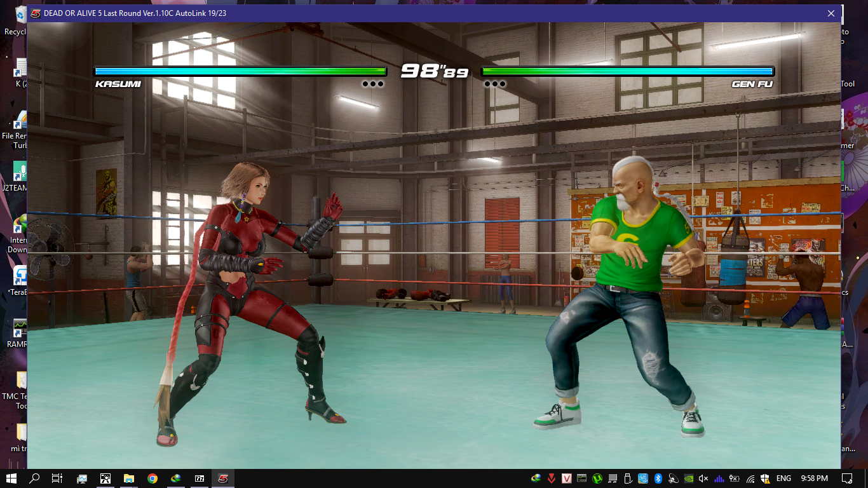This screenshot has height=488, width=868.
Task: Click the uTorrent tray icon
Action: coord(597,478)
